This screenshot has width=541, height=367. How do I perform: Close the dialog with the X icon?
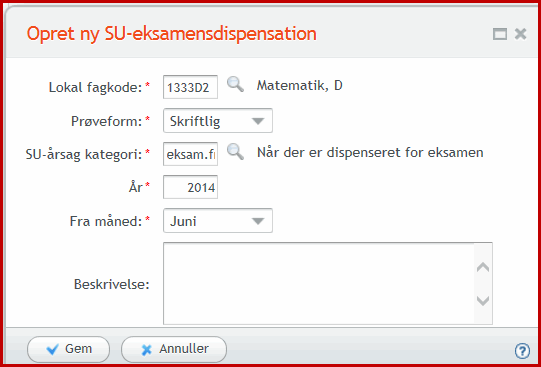click(520, 34)
